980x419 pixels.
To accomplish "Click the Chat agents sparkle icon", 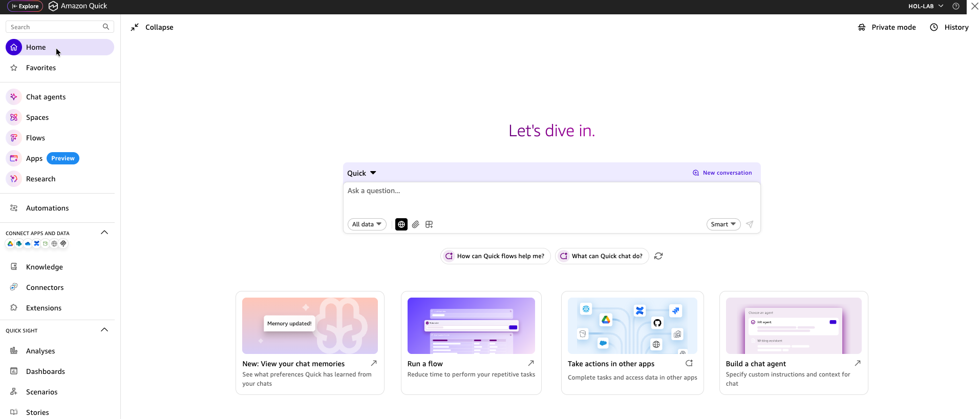I will [14, 97].
